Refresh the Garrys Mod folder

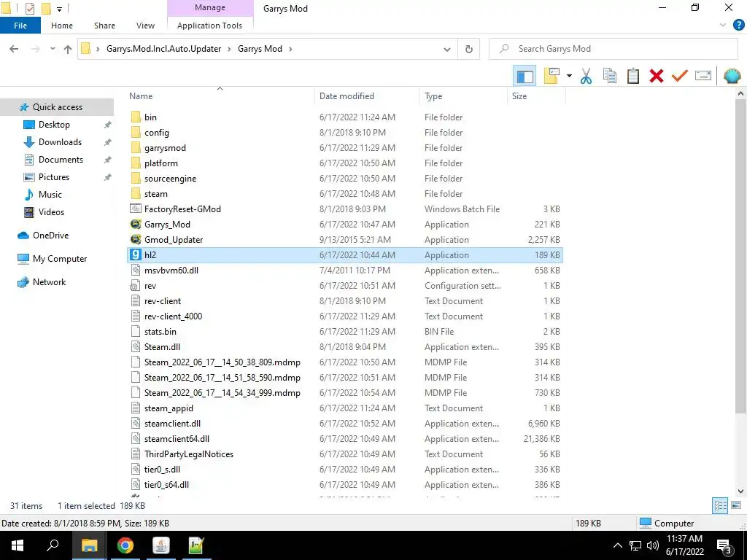(469, 49)
